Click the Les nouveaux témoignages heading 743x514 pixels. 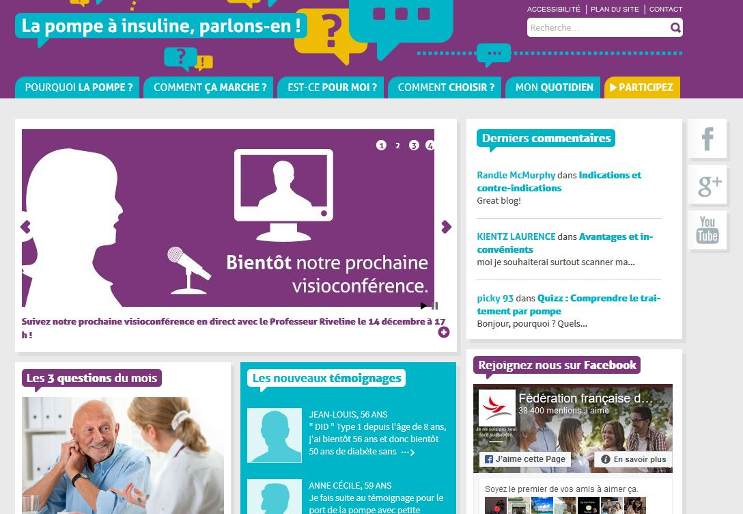[x=326, y=378]
